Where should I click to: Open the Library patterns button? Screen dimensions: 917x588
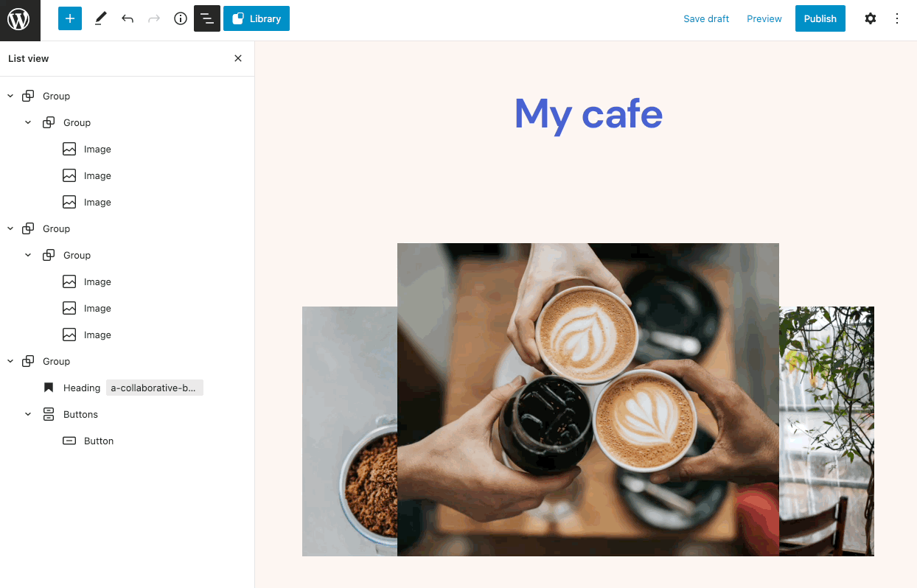click(257, 18)
